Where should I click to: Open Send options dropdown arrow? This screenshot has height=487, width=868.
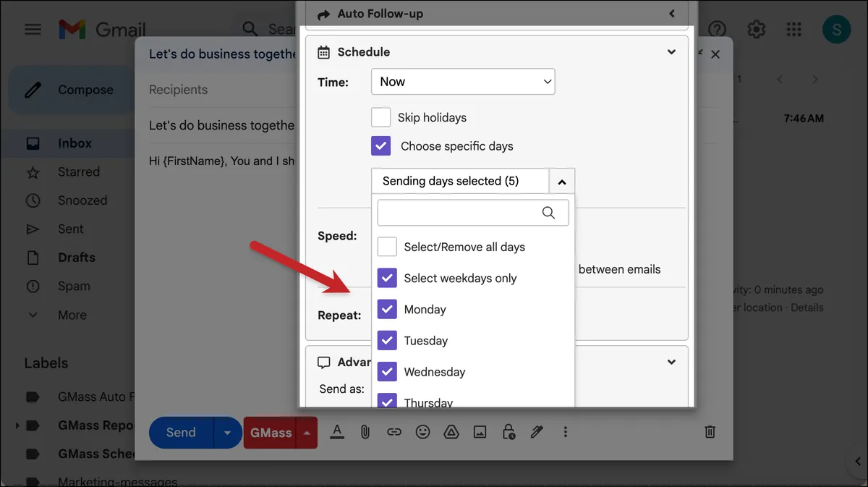tap(228, 433)
